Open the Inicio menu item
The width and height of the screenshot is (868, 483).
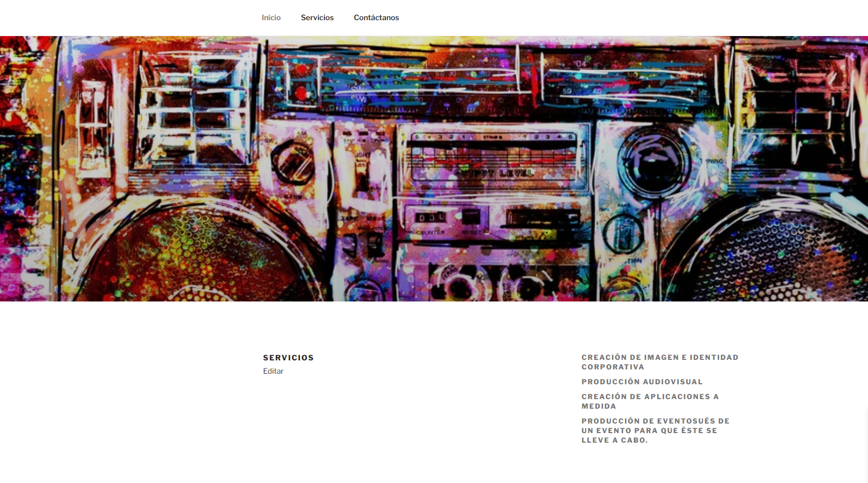[271, 18]
